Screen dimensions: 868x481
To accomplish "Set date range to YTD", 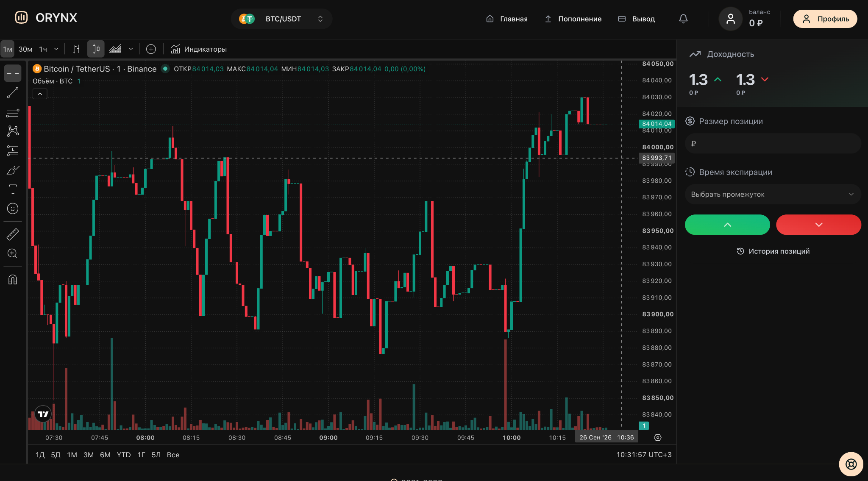I will [x=124, y=455].
